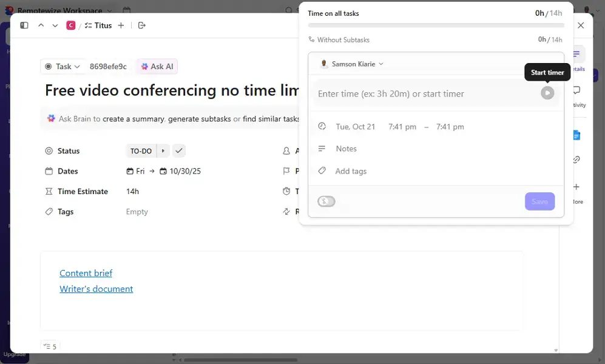Start the timer with the play icon
This screenshot has width=605, height=364.
pyautogui.click(x=547, y=93)
